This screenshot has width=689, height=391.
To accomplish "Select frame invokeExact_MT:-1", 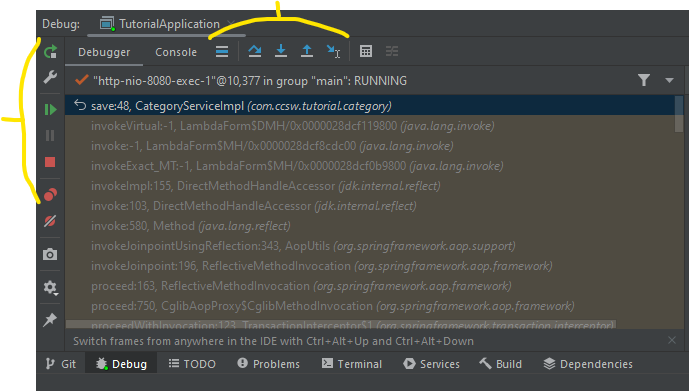I will coord(370,166).
